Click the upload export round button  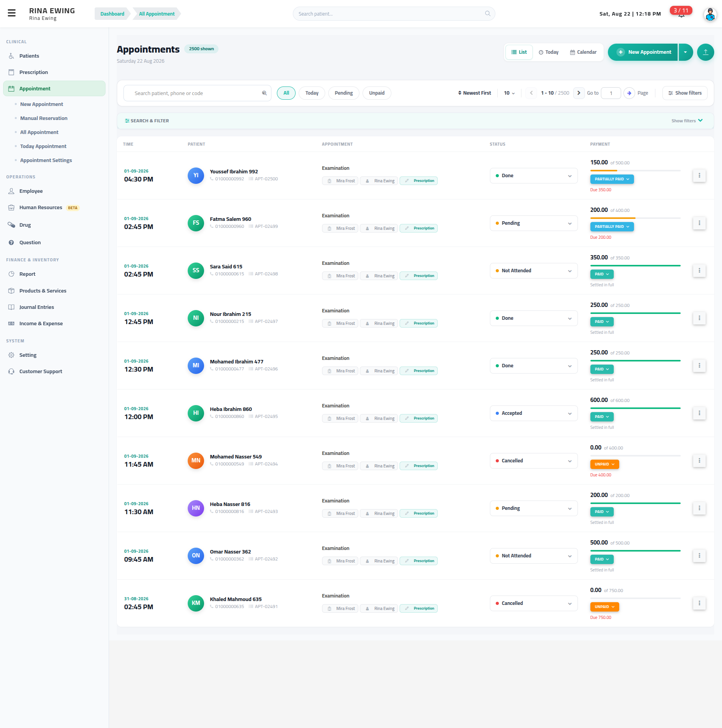[705, 52]
